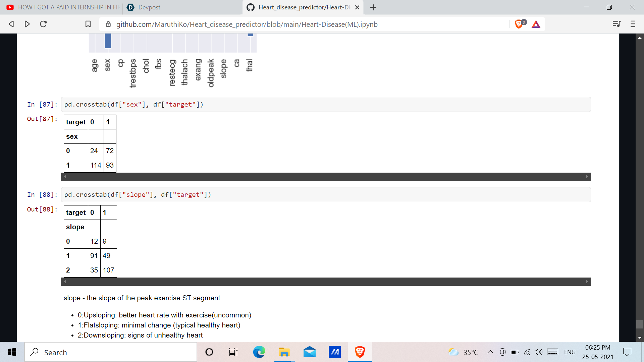Click page scrollbar down arrow
The image size is (644, 362).
pos(640,338)
